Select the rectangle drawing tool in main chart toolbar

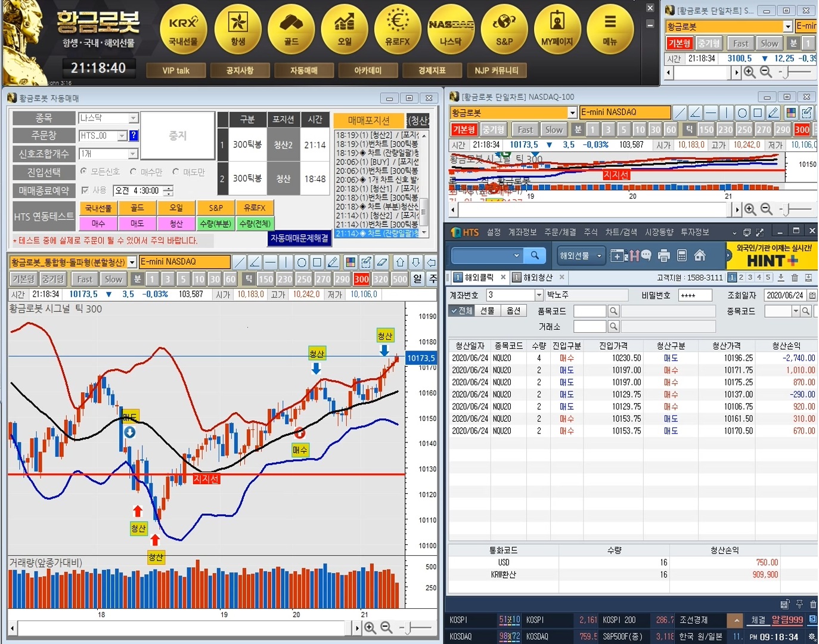pos(317,262)
